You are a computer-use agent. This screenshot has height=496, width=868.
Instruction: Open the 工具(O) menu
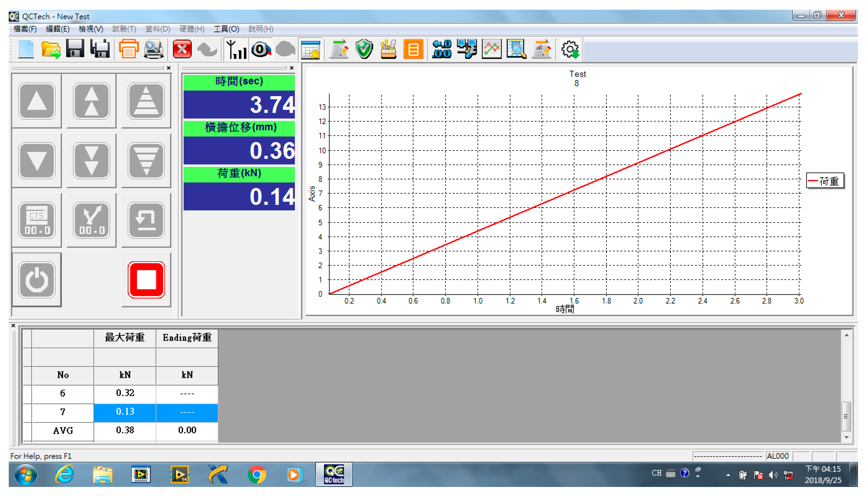tap(226, 29)
